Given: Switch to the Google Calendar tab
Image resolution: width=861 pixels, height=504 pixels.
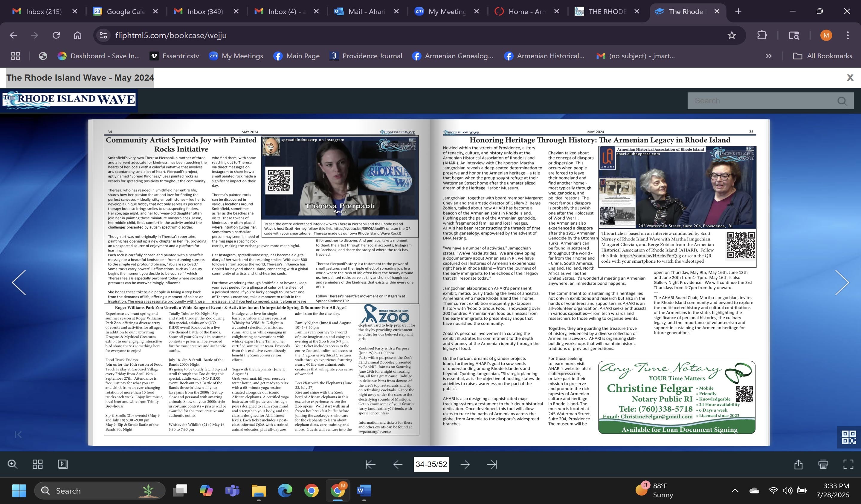Looking at the screenshot, I should coord(125,12).
